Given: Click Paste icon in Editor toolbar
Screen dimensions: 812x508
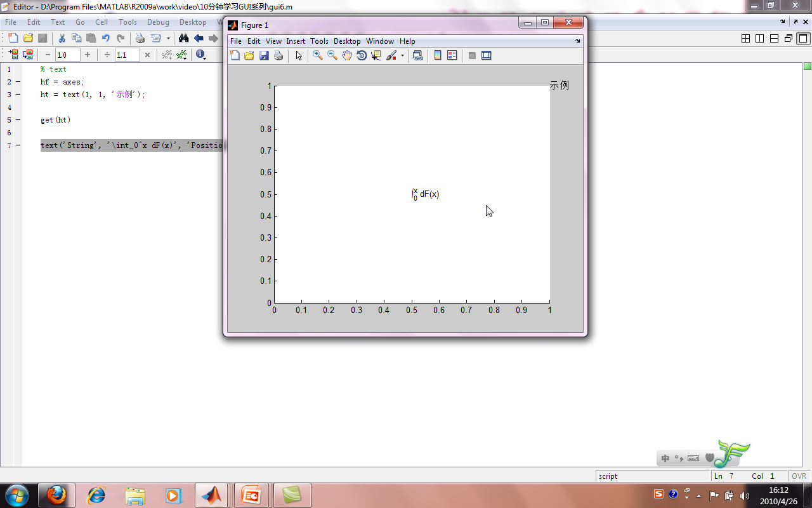Looking at the screenshot, I should (x=91, y=39).
